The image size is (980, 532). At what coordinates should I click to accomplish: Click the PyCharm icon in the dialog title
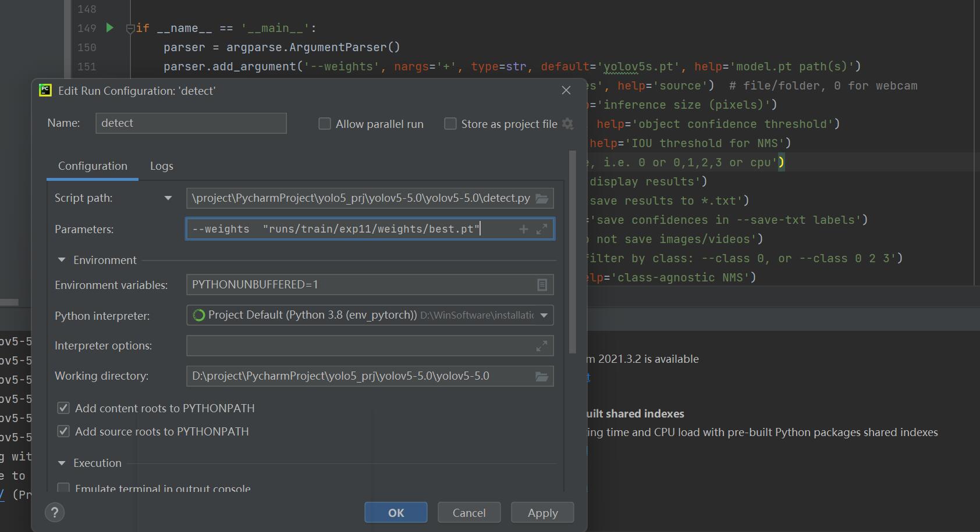45,90
